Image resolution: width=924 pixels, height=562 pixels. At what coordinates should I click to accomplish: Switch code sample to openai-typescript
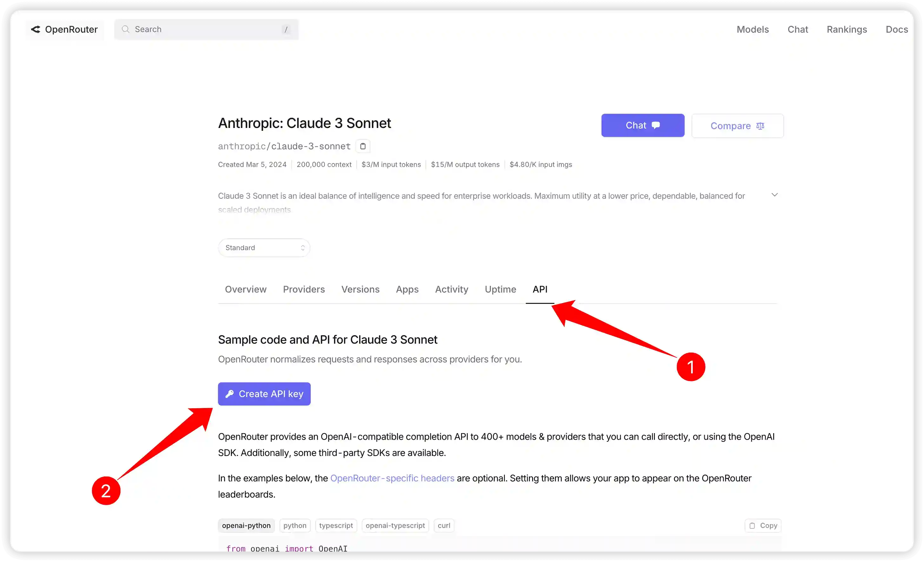(x=395, y=525)
